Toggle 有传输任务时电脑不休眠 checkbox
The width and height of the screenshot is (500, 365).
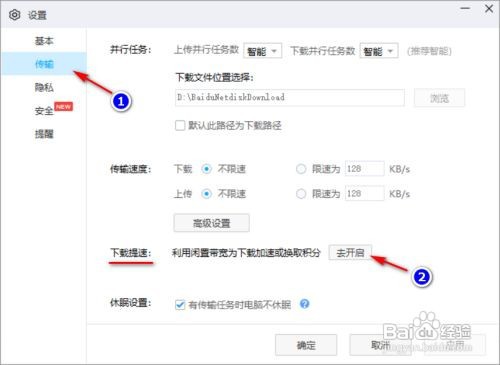coord(180,304)
